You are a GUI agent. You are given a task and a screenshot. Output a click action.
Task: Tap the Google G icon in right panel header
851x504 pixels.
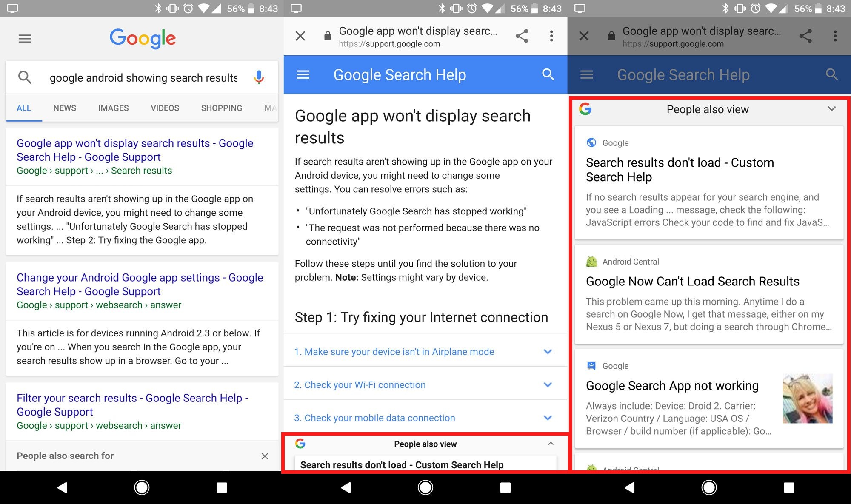pos(585,109)
